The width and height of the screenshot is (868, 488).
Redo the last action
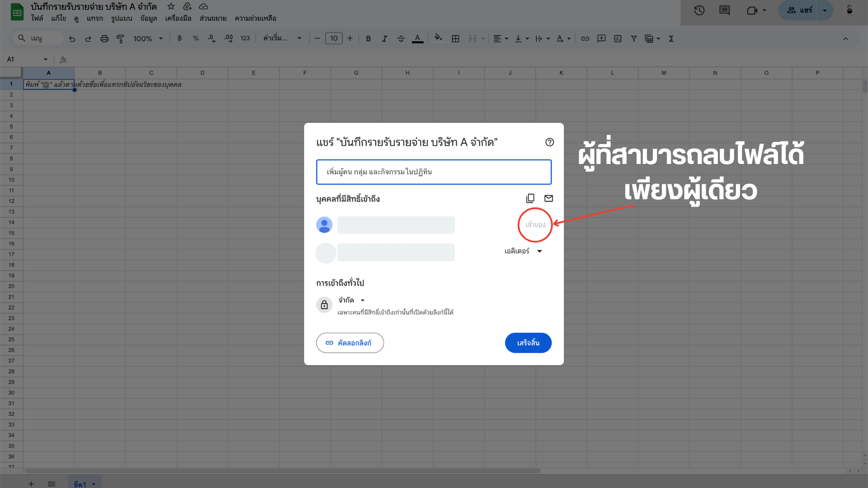tap(88, 39)
